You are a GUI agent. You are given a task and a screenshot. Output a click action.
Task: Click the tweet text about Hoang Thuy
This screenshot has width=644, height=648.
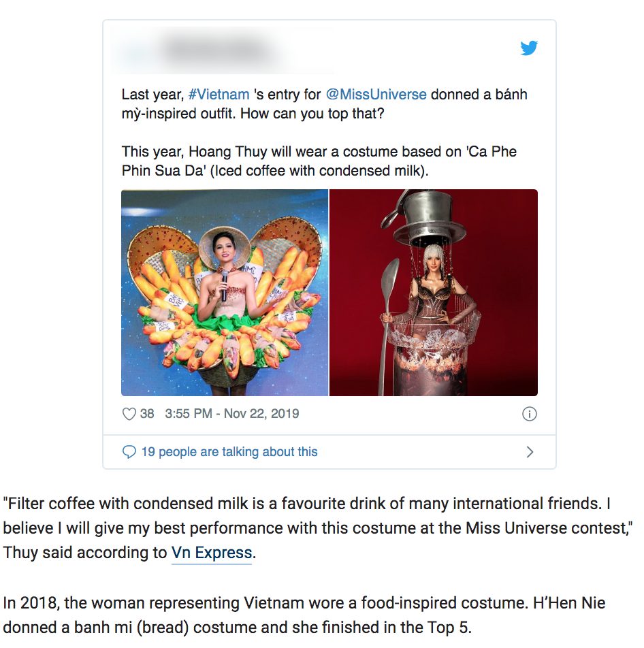tap(319, 161)
